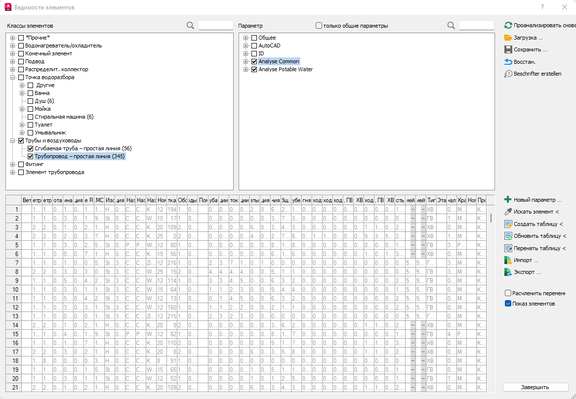Click the Обновить таблицу icon
The width and height of the screenshot is (576, 399).
tap(508, 236)
